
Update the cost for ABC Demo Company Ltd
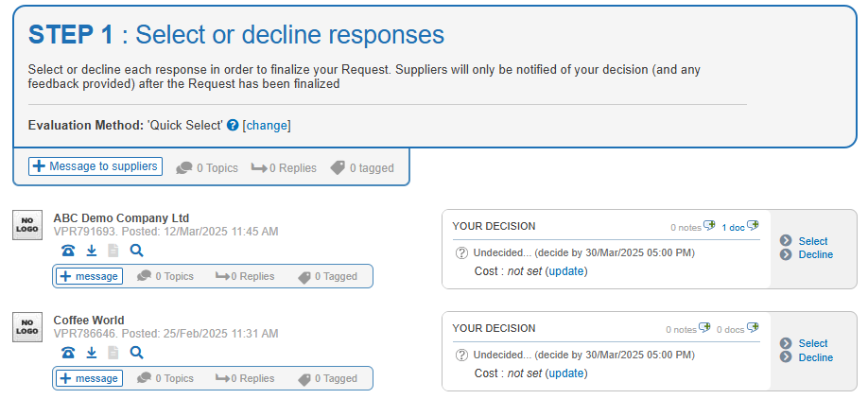(566, 271)
